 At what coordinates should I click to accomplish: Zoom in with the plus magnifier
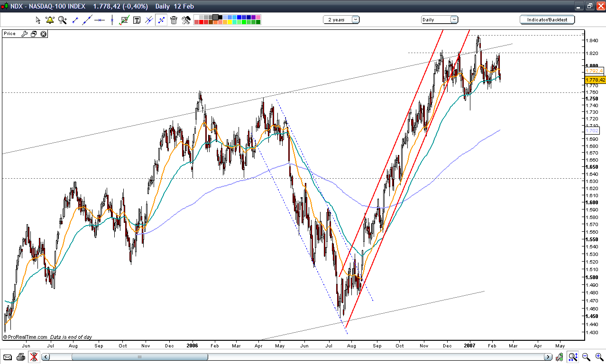click(x=599, y=357)
